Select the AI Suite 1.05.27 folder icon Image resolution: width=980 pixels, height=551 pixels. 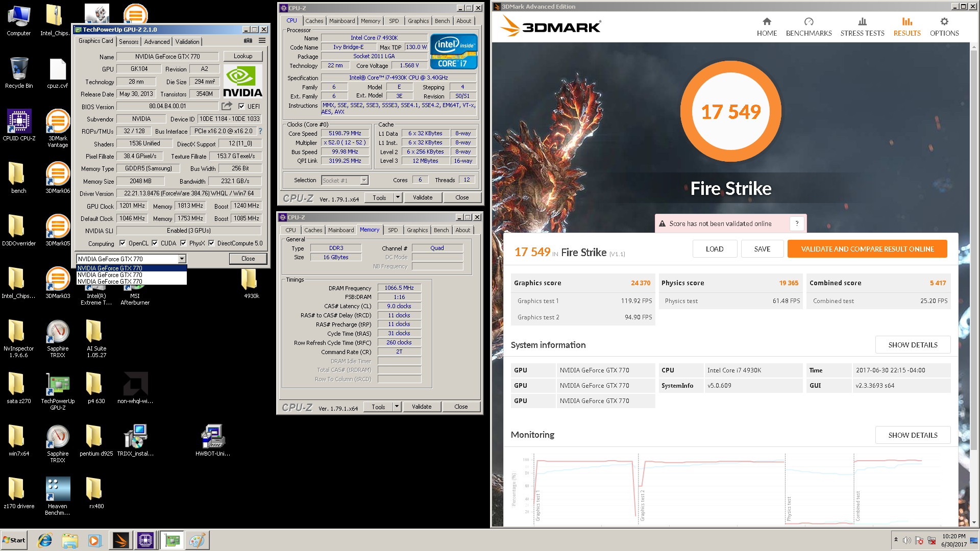point(96,338)
